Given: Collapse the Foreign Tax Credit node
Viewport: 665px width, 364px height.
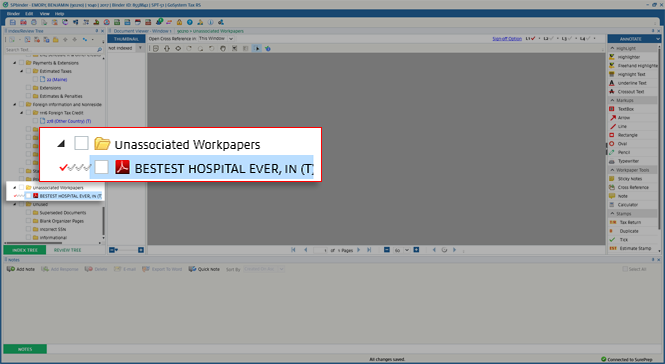Looking at the screenshot, I should coord(22,113).
